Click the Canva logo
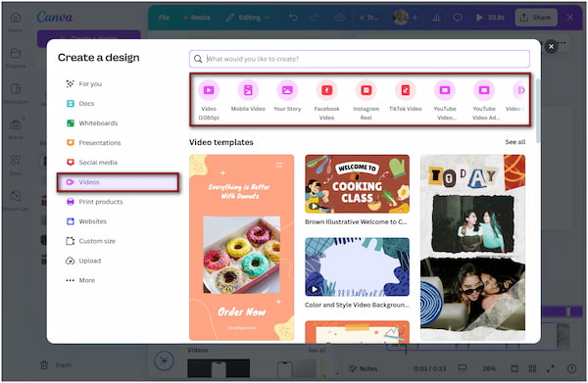Image resolution: width=588 pixels, height=383 pixels. (55, 17)
